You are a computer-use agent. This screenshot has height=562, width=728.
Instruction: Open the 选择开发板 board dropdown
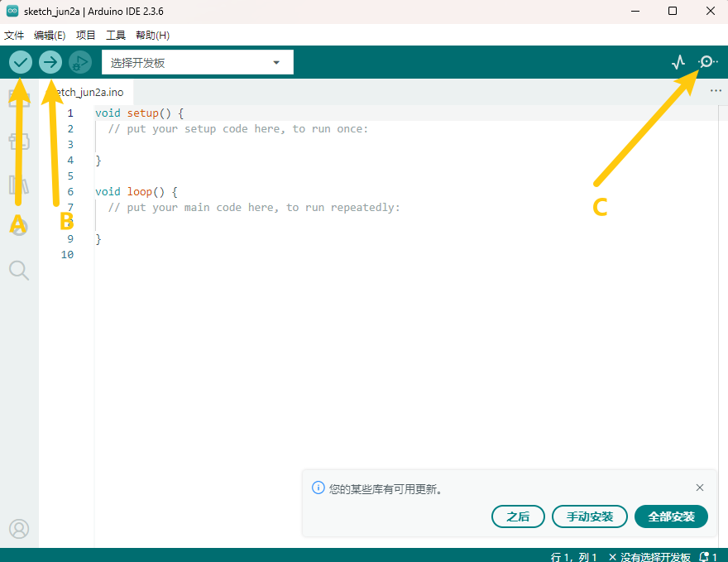[198, 62]
